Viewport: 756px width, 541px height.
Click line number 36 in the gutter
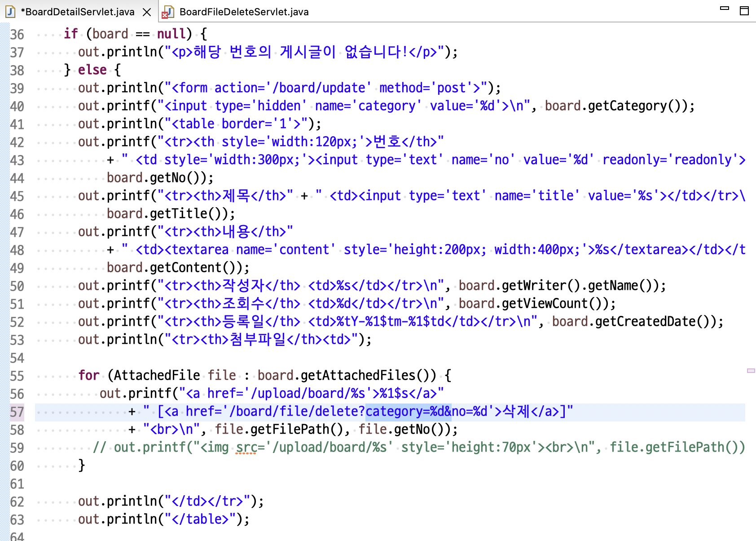point(17,35)
